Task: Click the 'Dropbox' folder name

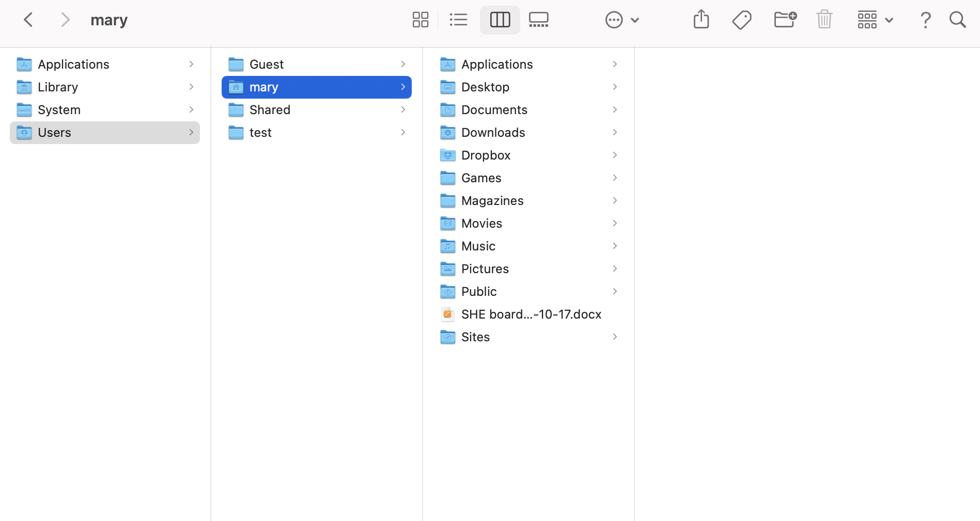Action: pyautogui.click(x=486, y=155)
